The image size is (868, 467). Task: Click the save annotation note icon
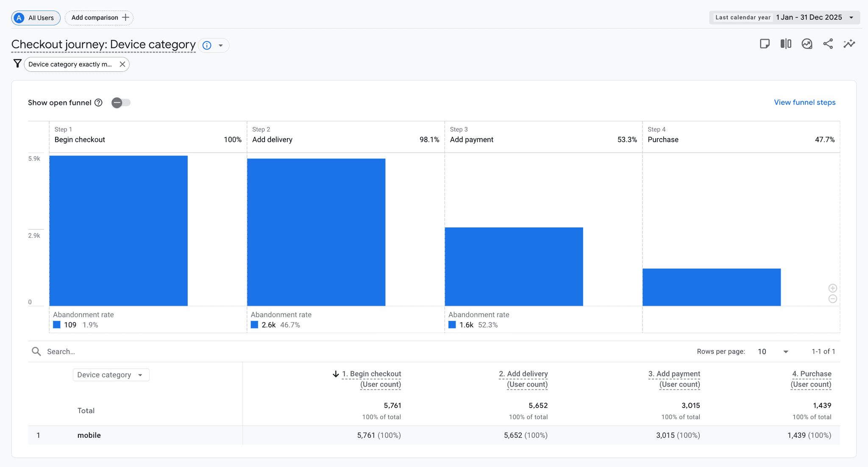coord(765,44)
